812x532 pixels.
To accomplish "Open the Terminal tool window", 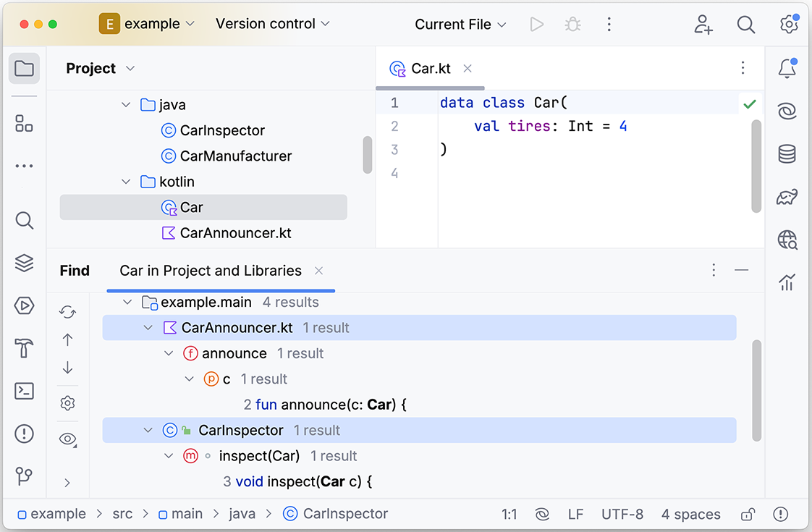I will [24, 391].
